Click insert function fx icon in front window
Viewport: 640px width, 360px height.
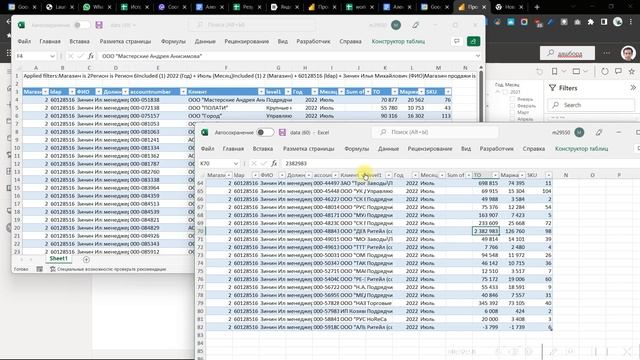tap(274, 163)
